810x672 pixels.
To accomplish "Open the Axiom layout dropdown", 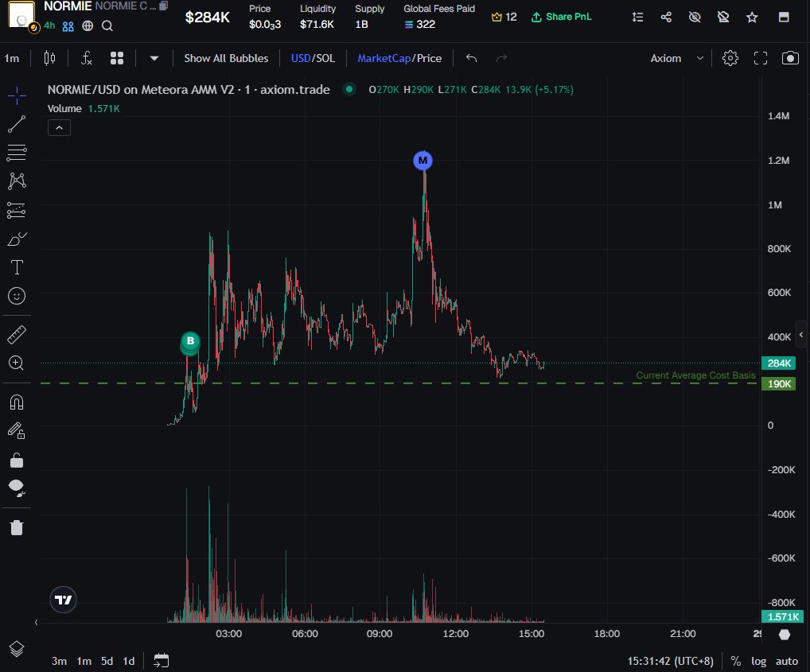I will [x=676, y=58].
